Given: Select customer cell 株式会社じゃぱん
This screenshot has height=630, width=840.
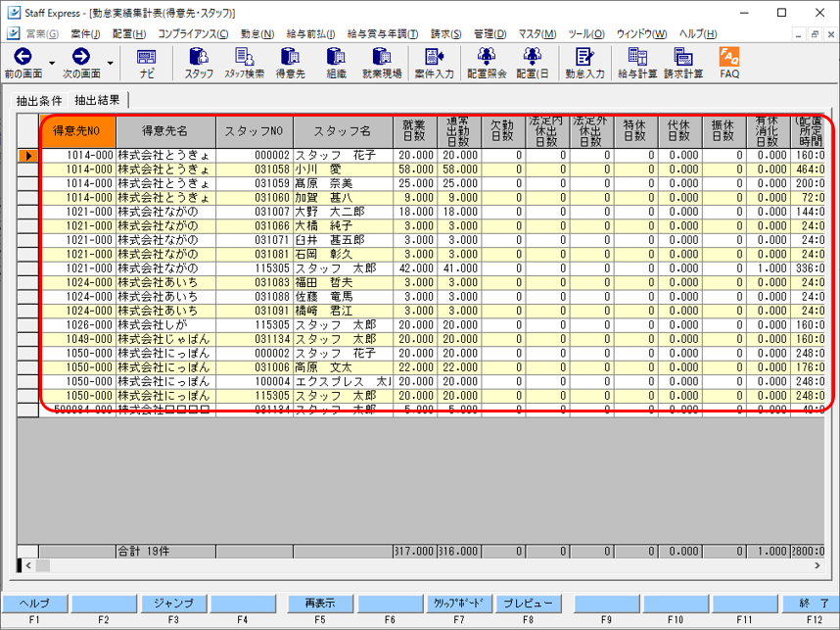Looking at the screenshot, I should 166,339.
